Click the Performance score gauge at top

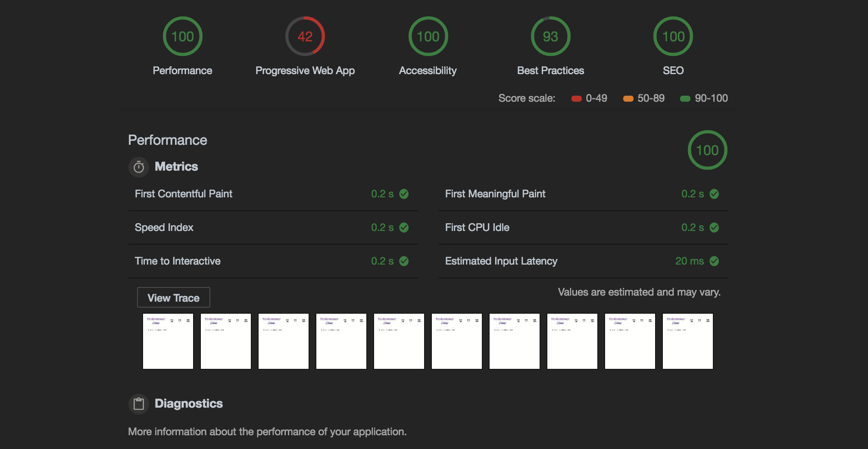coord(182,37)
